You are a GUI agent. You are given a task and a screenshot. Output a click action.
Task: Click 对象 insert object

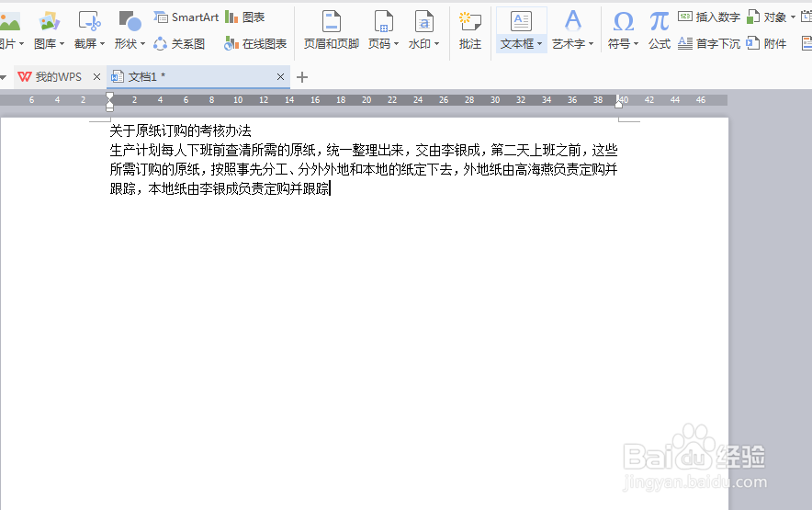click(767, 17)
